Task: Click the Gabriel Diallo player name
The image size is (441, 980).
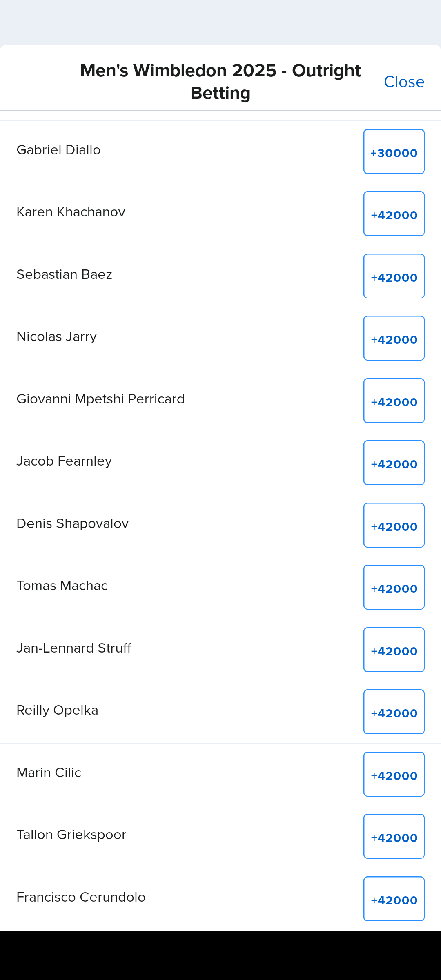Action: pyautogui.click(x=58, y=150)
